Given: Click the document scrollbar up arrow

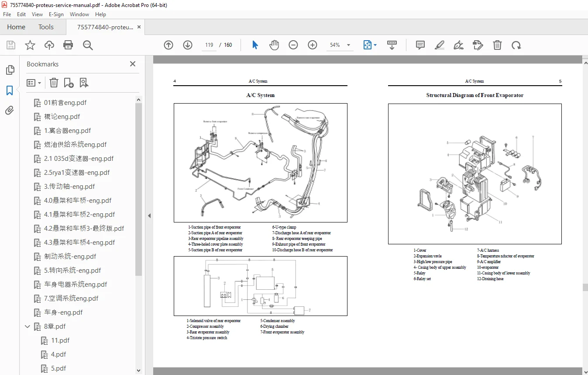Looking at the screenshot, I should click(x=585, y=62).
